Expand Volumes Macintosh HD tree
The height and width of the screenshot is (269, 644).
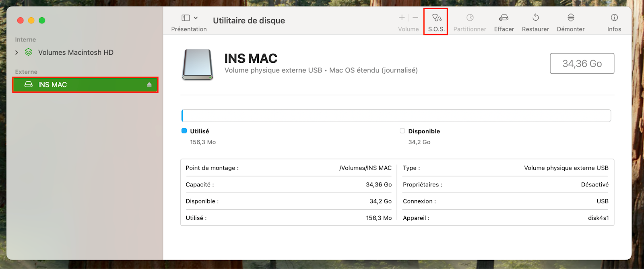pyautogui.click(x=17, y=52)
